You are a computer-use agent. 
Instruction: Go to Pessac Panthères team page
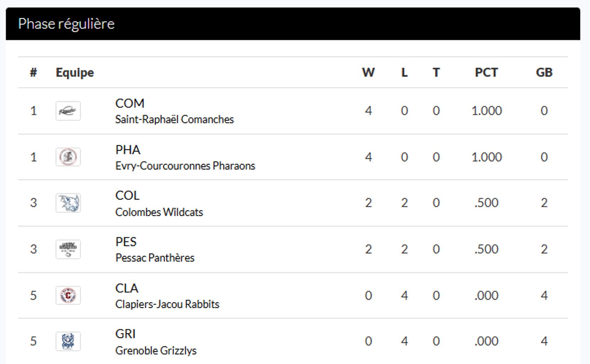pos(155,258)
